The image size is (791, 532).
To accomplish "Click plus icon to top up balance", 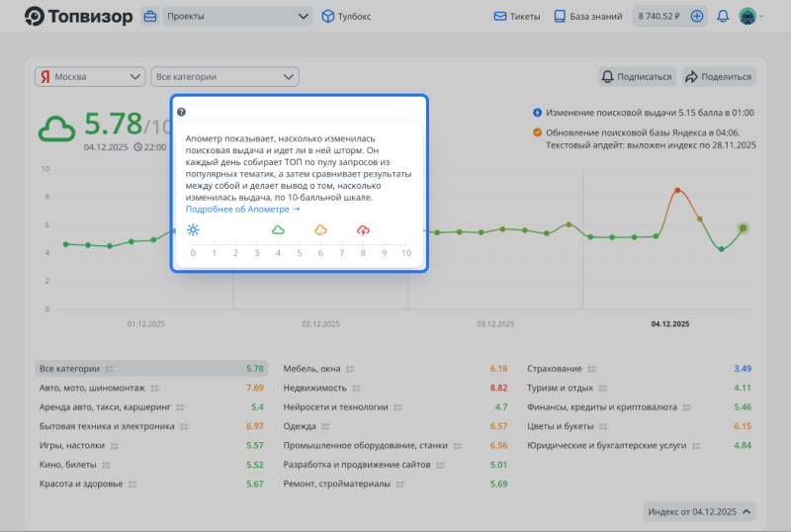I will [697, 16].
